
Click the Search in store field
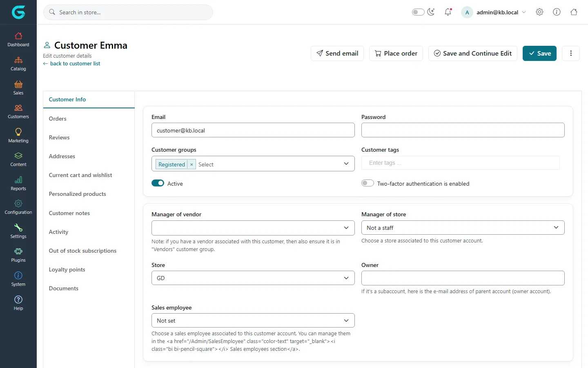click(128, 12)
